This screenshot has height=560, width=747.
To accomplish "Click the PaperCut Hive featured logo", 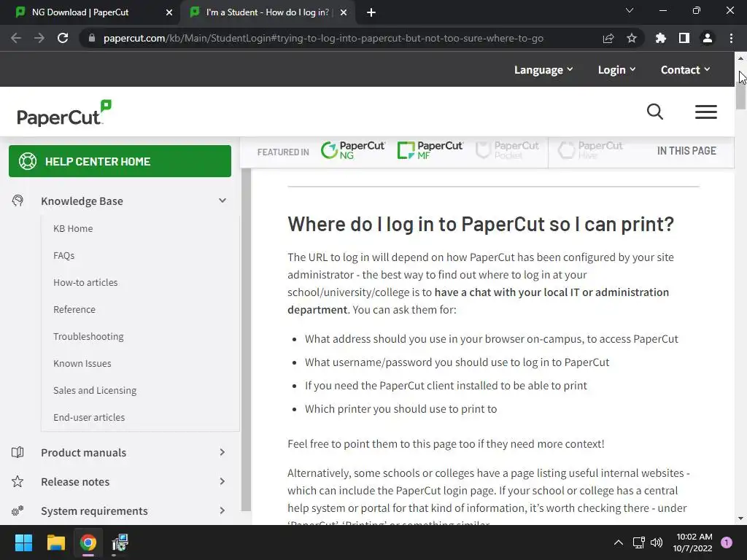I will click(590, 150).
